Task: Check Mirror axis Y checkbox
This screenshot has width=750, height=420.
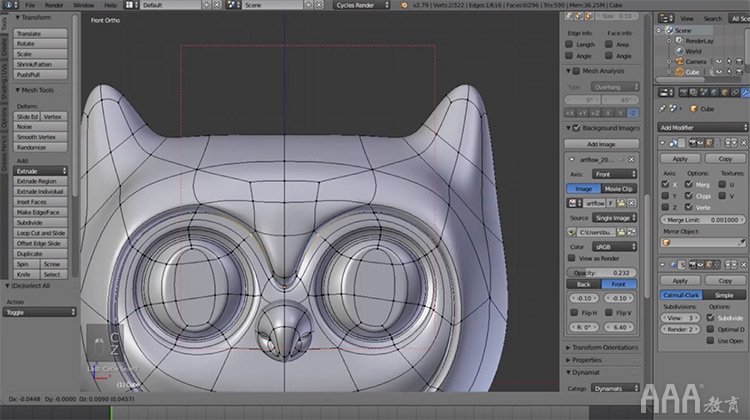Action: click(x=665, y=195)
